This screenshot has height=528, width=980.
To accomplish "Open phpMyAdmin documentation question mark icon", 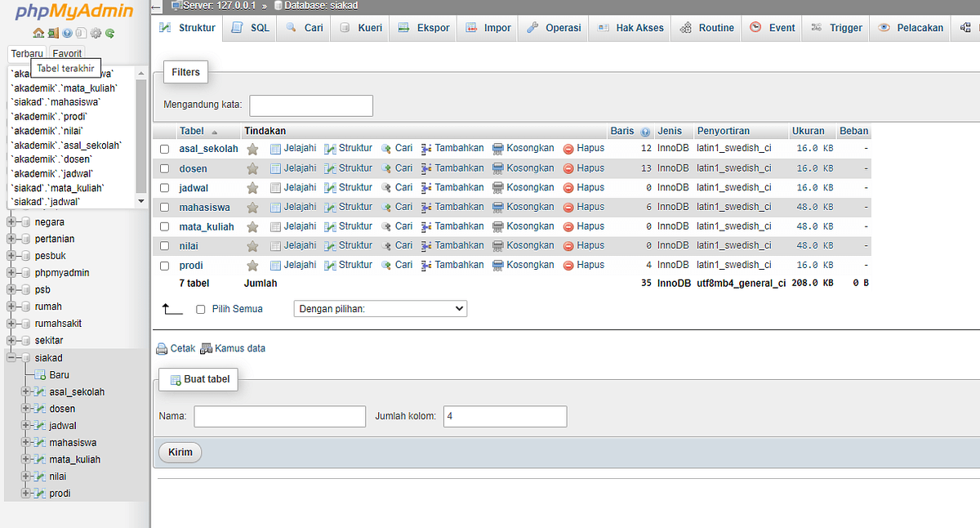I will point(66,33).
